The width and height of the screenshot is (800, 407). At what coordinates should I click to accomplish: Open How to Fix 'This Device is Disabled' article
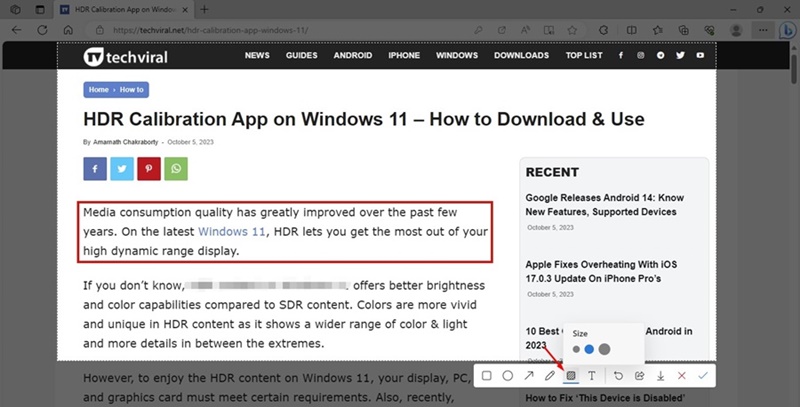pyautogui.click(x=605, y=398)
